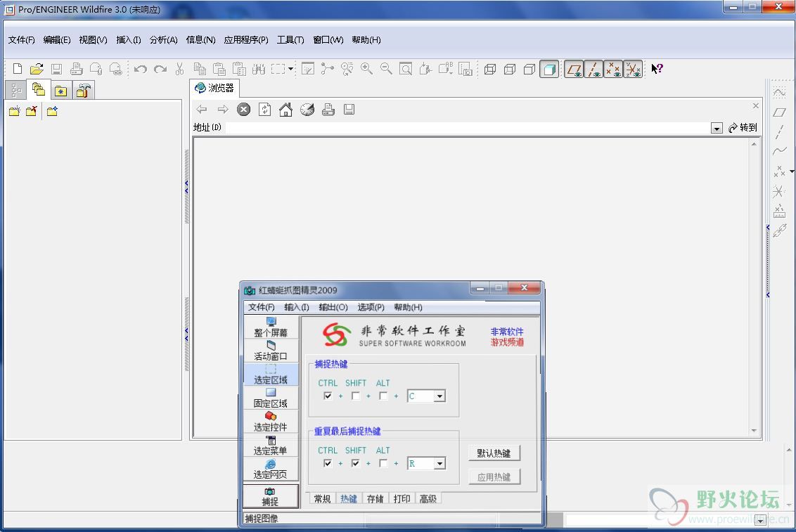Toggle datum planes display
This screenshot has width=796, height=532.
tap(574, 69)
